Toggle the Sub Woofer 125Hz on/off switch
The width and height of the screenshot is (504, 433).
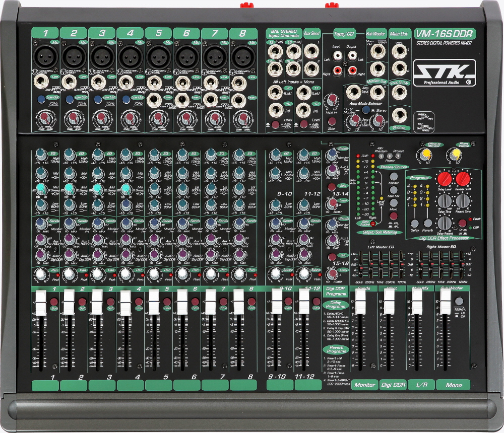pyautogui.click(x=459, y=301)
